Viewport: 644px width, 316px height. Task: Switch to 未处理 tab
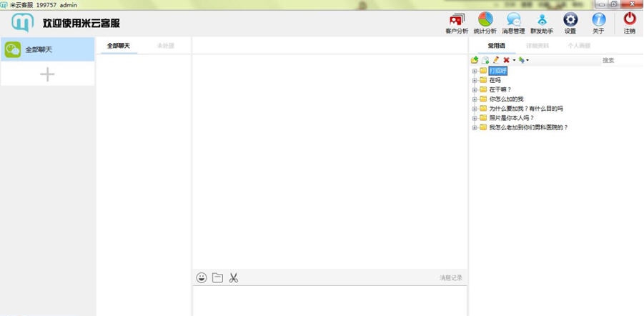click(x=166, y=46)
